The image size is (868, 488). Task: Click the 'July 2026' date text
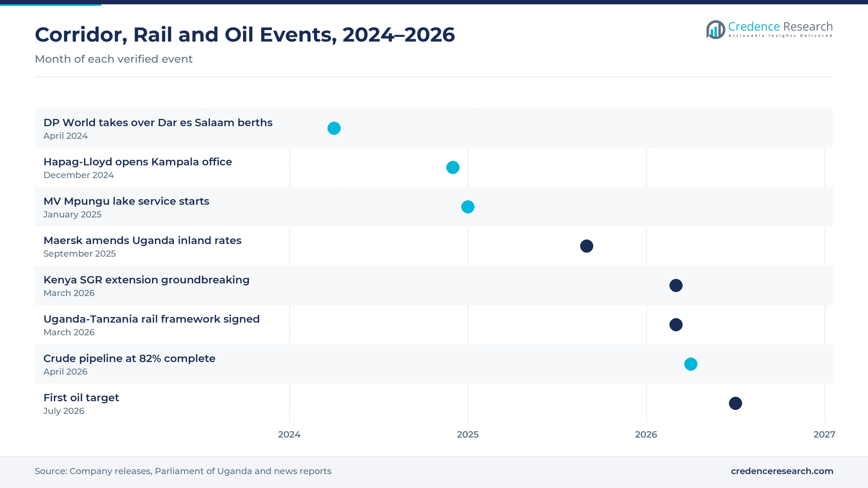click(x=64, y=411)
